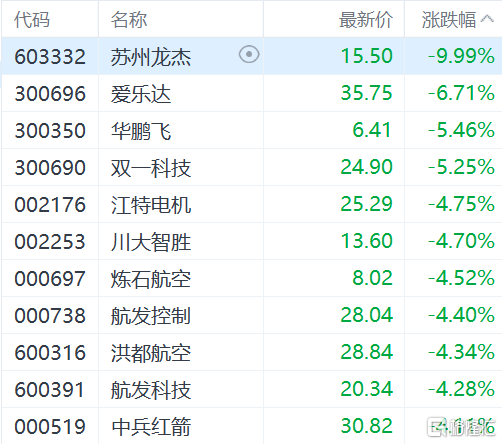Screen dimensions: 502x444
Task: Click the -6.71% change value
Action: click(x=461, y=93)
